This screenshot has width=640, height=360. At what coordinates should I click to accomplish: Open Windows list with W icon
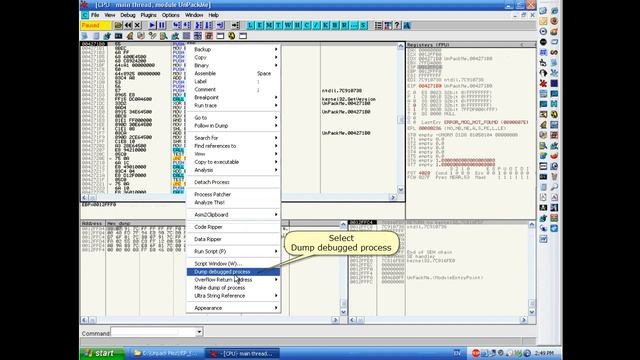click(288, 25)
